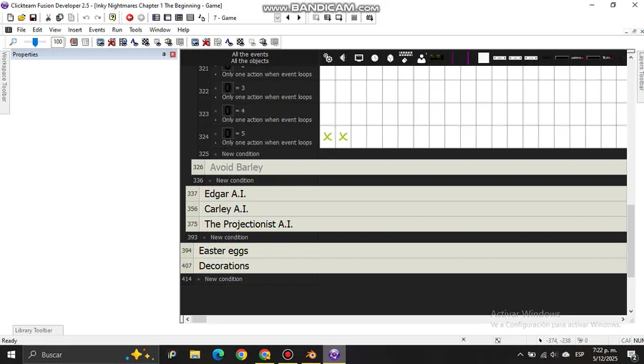Select the Create New Objects cube column

pyautogui.click(x=390, y=58)
